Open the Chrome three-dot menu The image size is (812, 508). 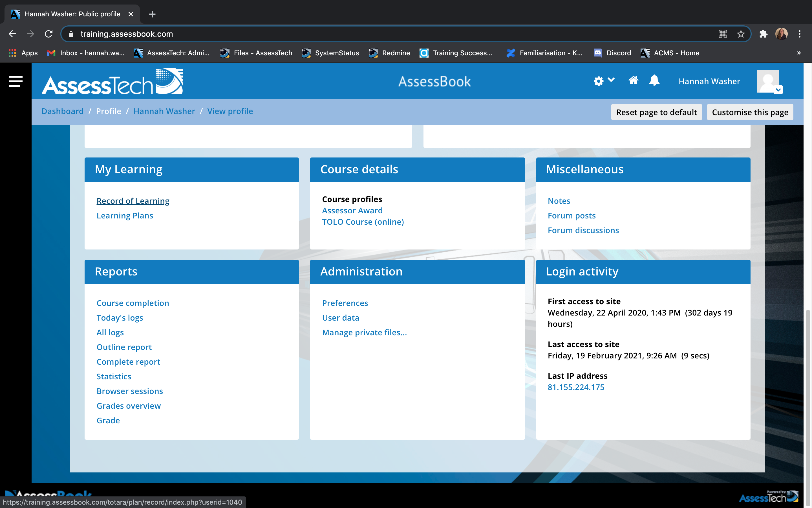800,34
